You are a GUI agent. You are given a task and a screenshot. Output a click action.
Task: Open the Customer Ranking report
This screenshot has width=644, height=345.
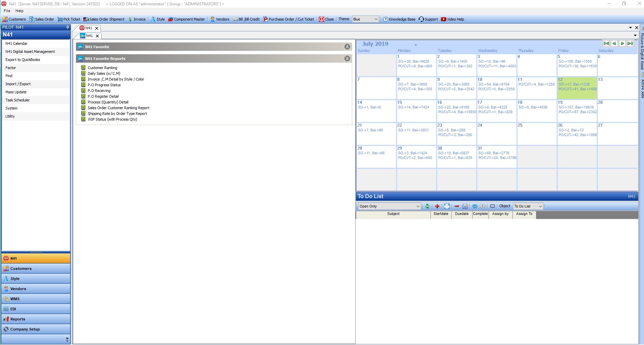click(102, 68)
